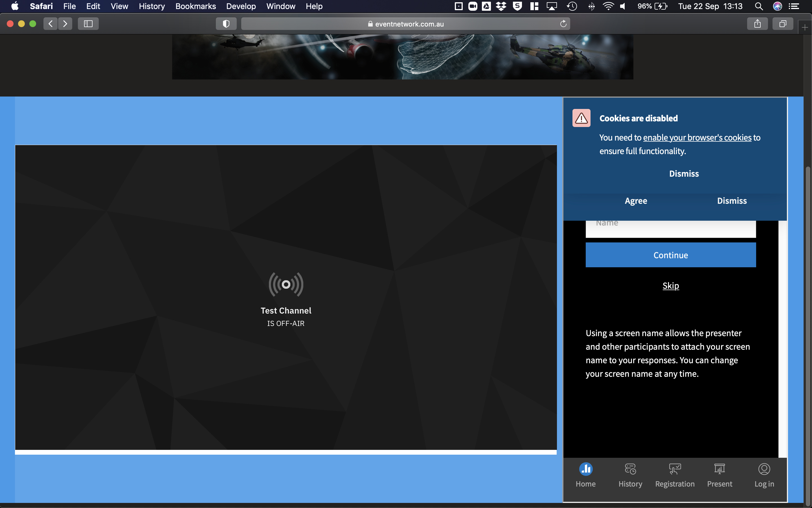Click the volume speaker menu bar icon
The height and width of the screenshot is (508, 812).
(623, 6)
